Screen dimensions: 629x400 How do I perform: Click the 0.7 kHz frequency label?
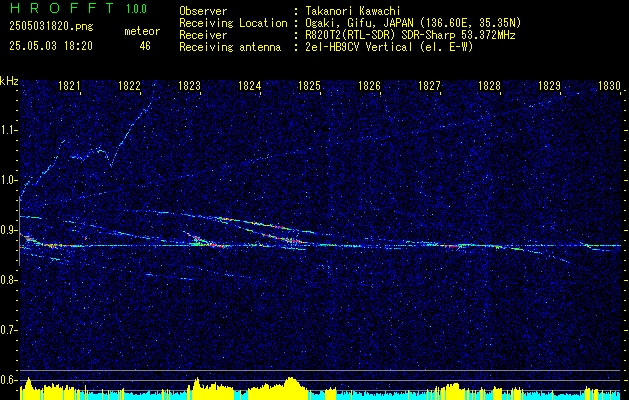7,330
